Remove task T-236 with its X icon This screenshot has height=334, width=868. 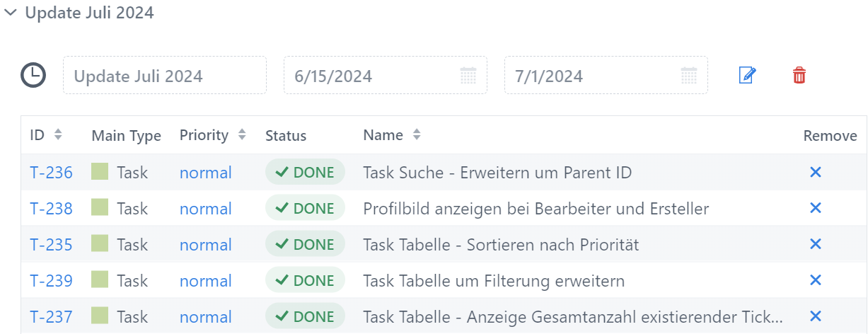[815, 172]
